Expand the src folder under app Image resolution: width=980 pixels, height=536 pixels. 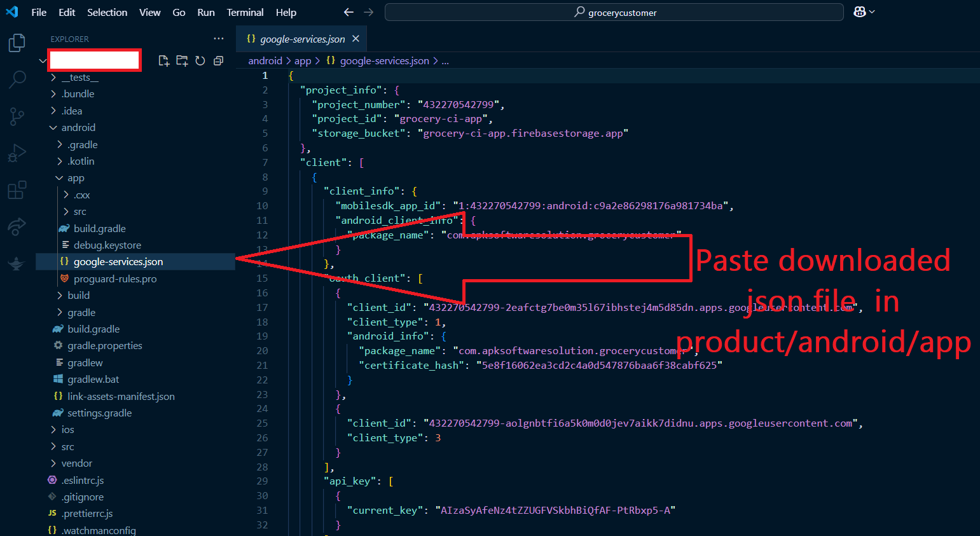79,212
